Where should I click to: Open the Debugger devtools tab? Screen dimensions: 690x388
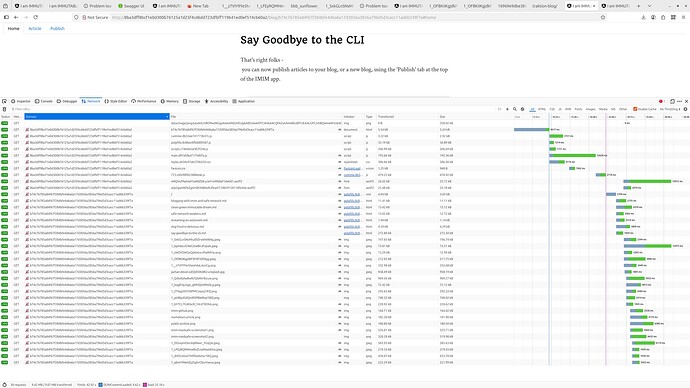click(x=67, y=101)
